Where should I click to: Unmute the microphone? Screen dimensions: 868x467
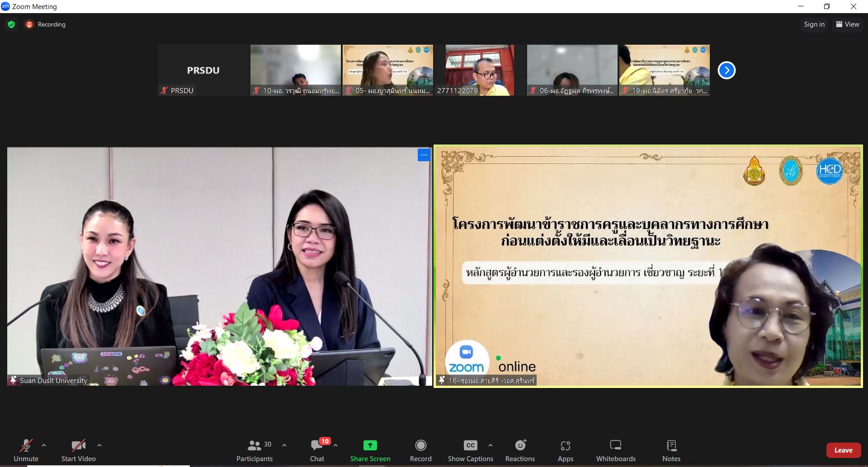(x=26, y=451)
